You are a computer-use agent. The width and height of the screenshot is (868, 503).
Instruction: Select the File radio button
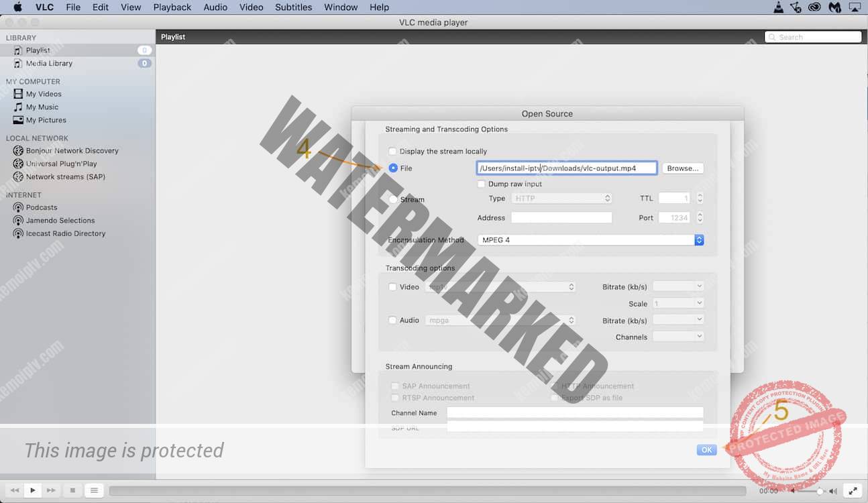tap(393, 168)
